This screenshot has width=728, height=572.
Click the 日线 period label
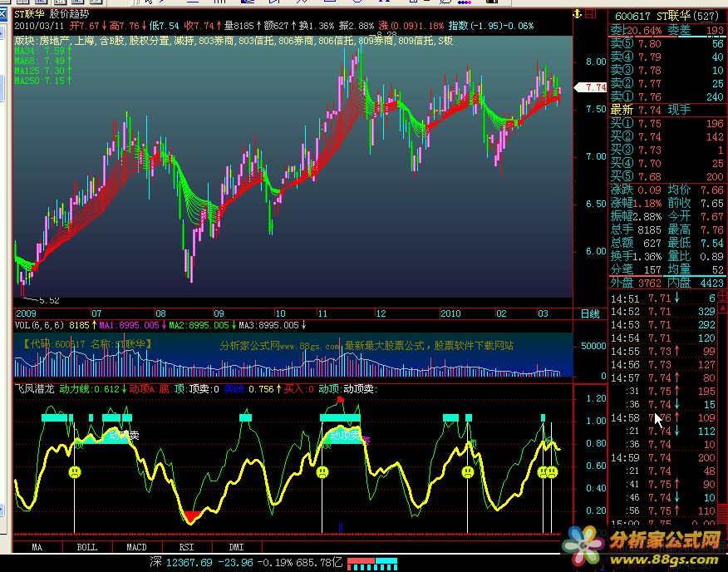[x=588, y=313]
